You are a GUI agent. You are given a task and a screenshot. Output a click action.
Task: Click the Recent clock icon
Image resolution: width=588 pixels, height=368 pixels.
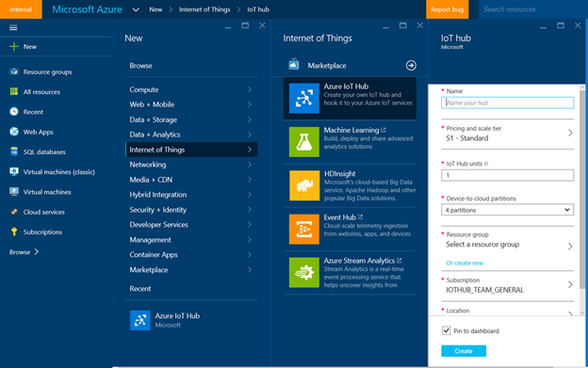(x=14, y=112)
